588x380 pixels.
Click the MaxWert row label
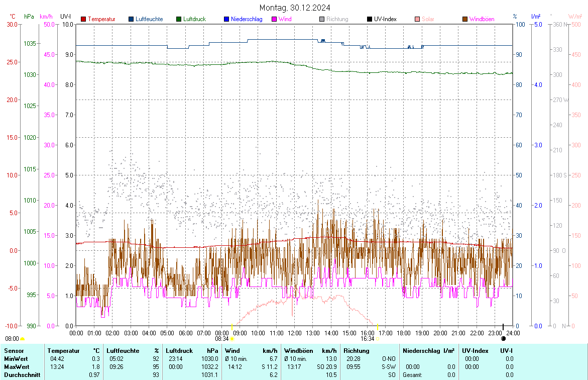pyautogui.click(x=16, y=366)
